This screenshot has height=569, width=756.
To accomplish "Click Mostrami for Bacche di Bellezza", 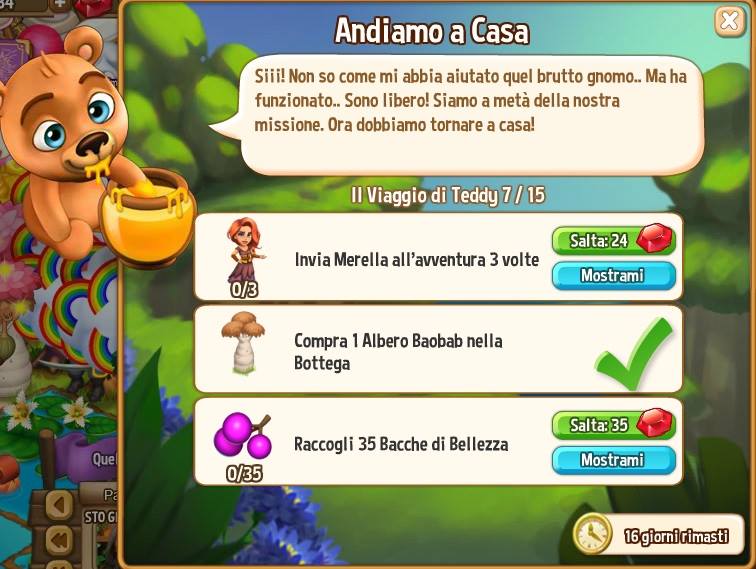I will tap(613, 460).
